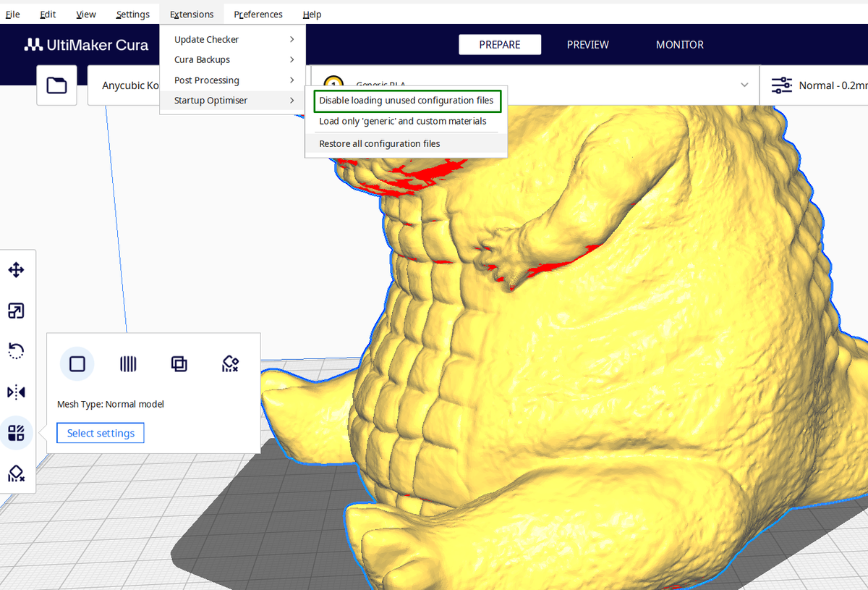The width and height of the screenshot is (868, 590).
Task: Close the Extensions menu in menu bar
Action: tap(192, 14)
